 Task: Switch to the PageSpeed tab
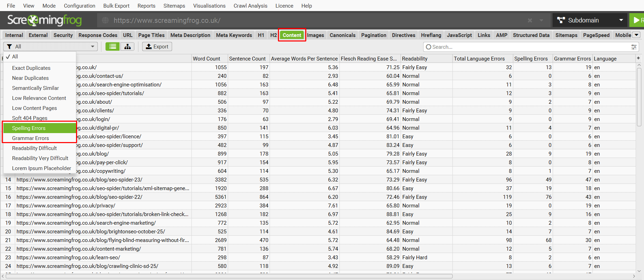(x=596, y=35)
